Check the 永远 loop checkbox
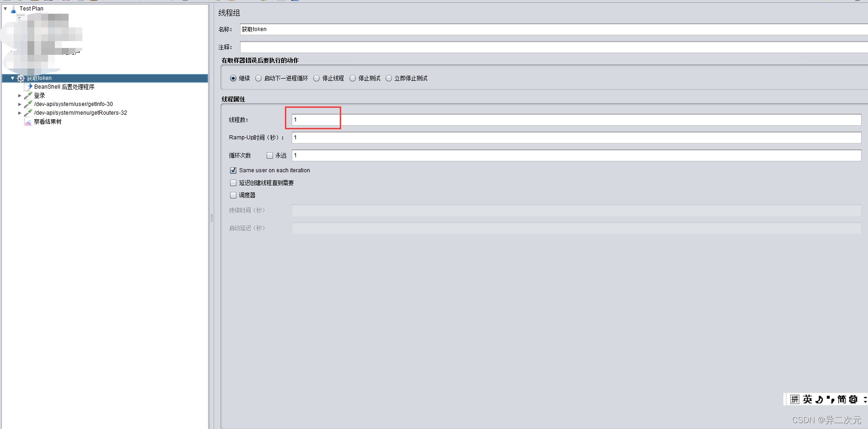 (270, 156)
